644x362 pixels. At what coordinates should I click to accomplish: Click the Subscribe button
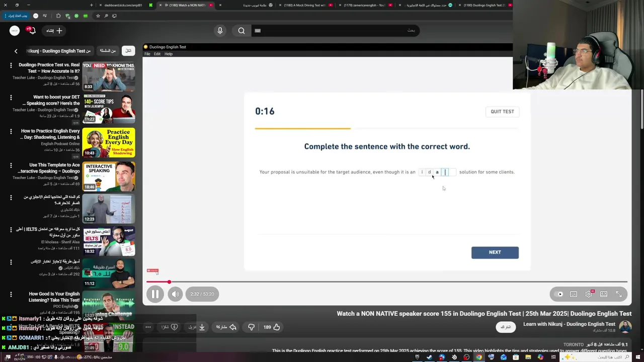[x=506, y=327]
